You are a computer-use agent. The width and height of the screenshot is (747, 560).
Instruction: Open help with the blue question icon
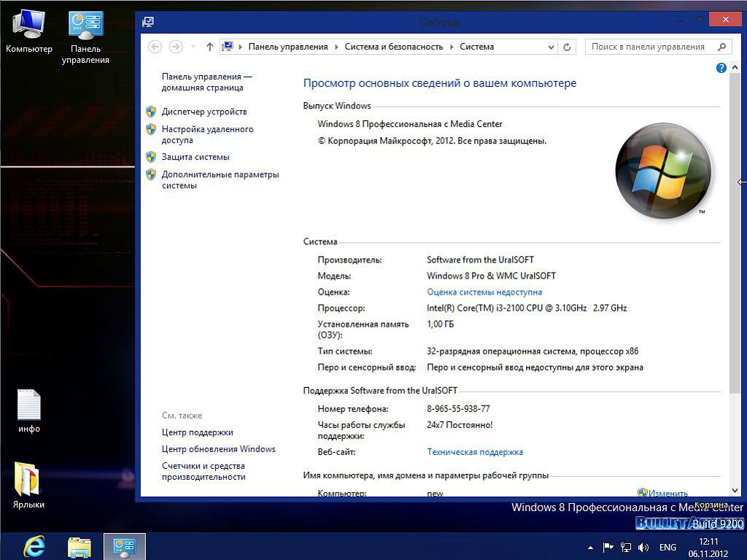(x=721, y=68)
